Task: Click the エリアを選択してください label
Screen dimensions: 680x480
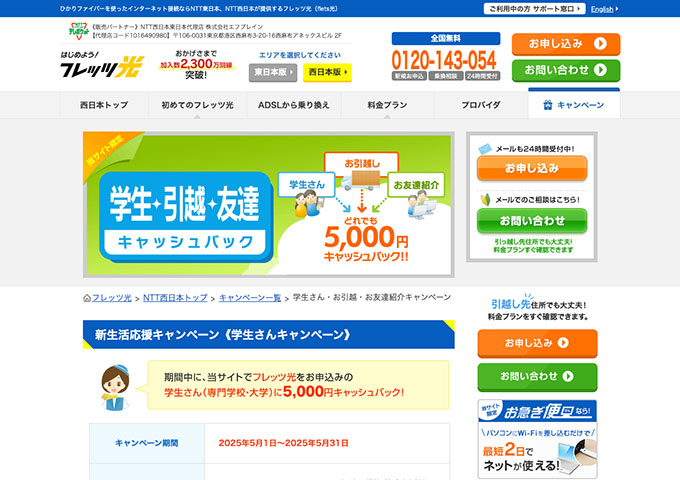Action: 300,55
